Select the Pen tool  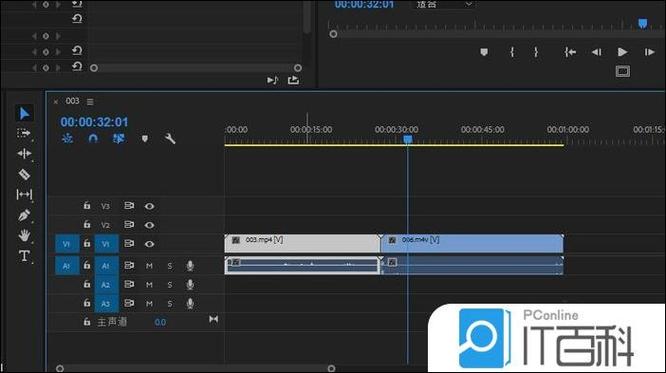coord(24,215)
